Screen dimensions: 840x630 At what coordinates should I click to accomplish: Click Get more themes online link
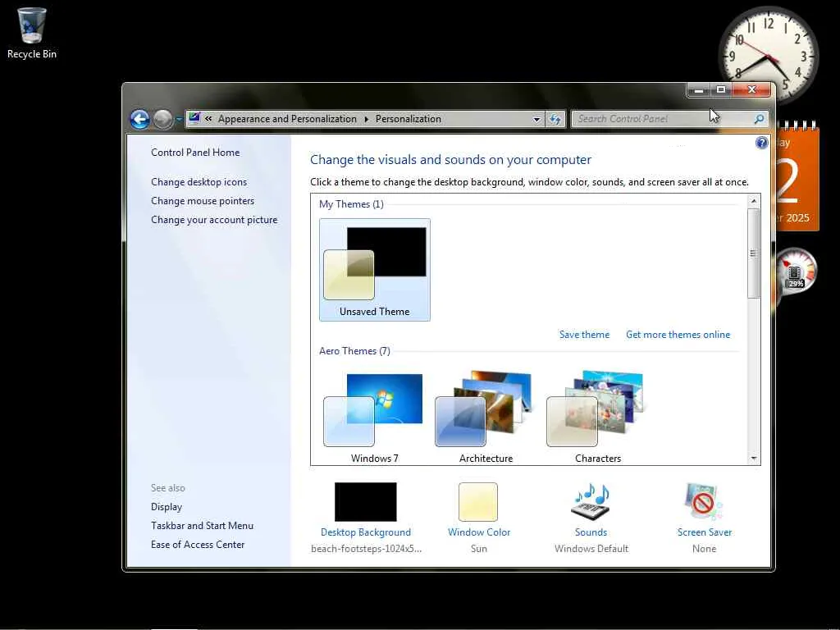(678, 335)
